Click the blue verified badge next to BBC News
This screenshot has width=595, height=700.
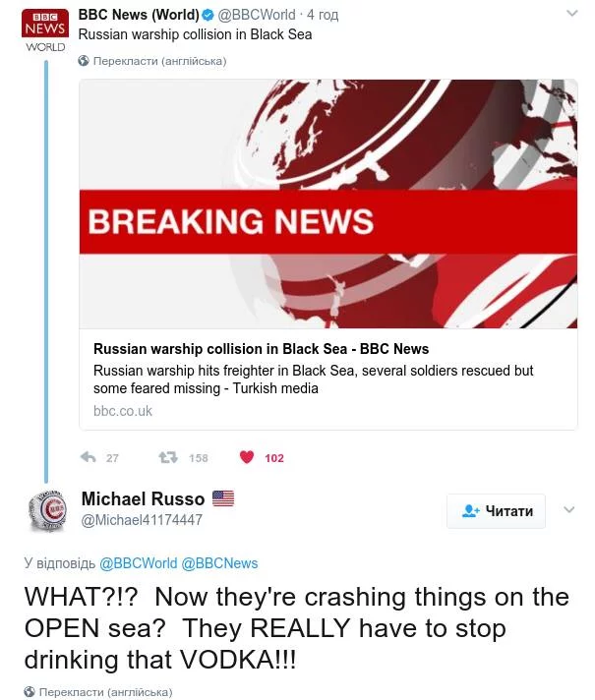208,16
